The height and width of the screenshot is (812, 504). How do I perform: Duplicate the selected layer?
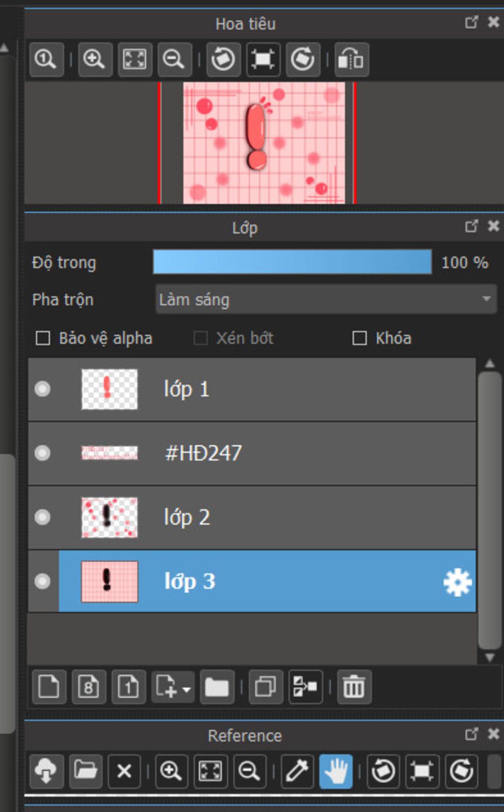(x=265, y=686)
